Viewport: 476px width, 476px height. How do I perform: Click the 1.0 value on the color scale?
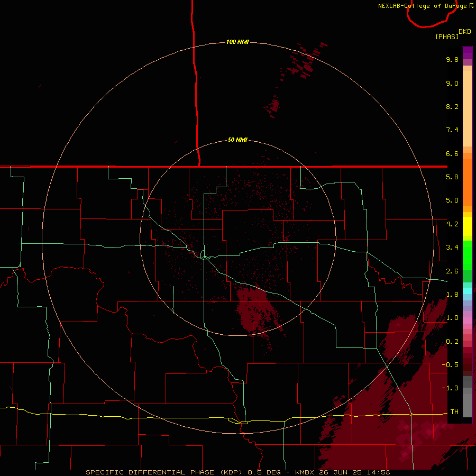[452, 318]
